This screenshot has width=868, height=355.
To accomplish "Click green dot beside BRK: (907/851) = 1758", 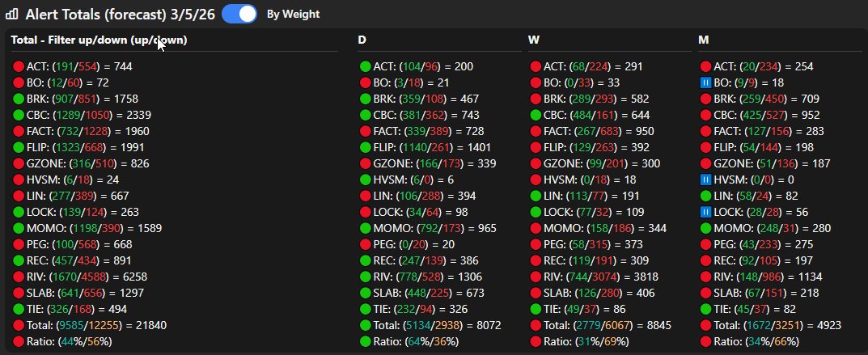I will (19, 99).
